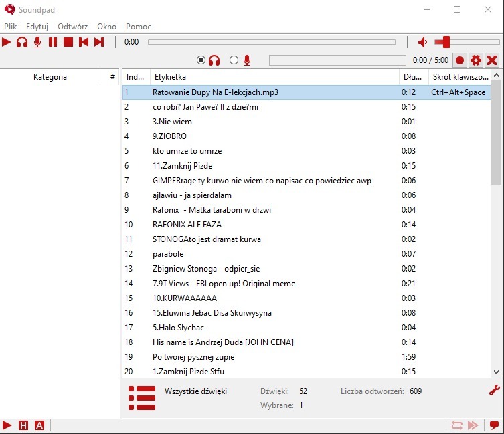
Task: Mute the speaker volume icon
Action: click(x=422, y=42)
